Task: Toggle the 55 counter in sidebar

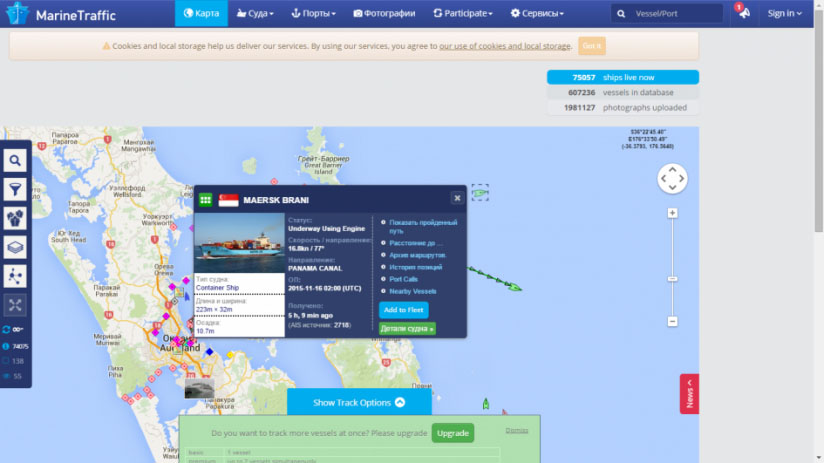Action: (13, 376)
